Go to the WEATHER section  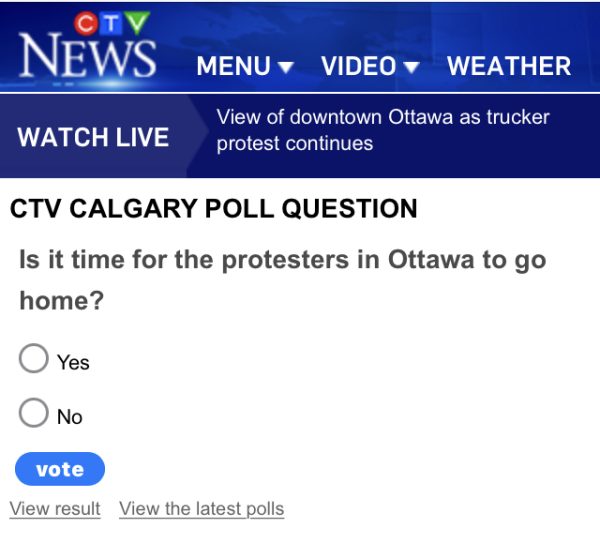pyautogui.click(x=509, y=67)
